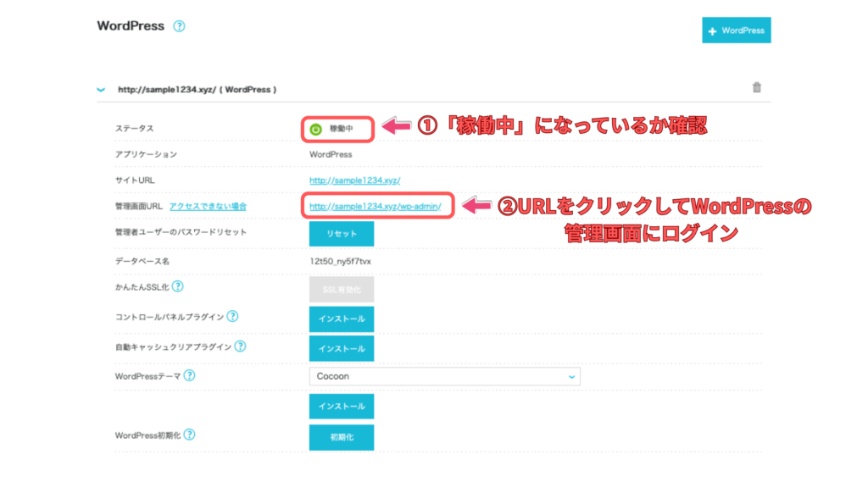Open the Cocoon WordPress theme dropdown
The width and height of the screenshot is (868, 488).
[x=444, y=376]
